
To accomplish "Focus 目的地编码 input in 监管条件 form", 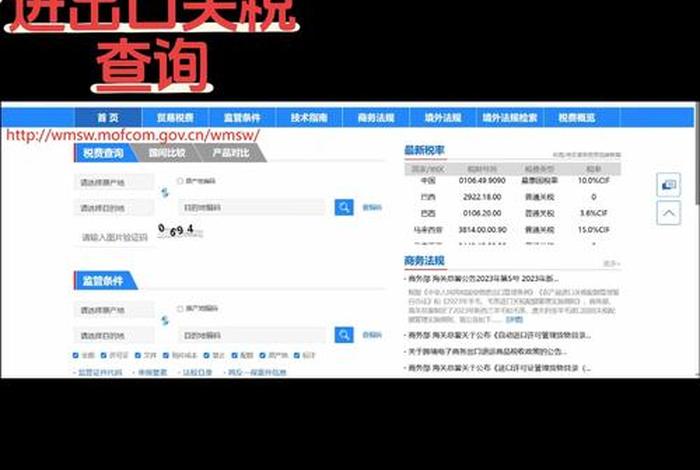I will coord(251,335).
